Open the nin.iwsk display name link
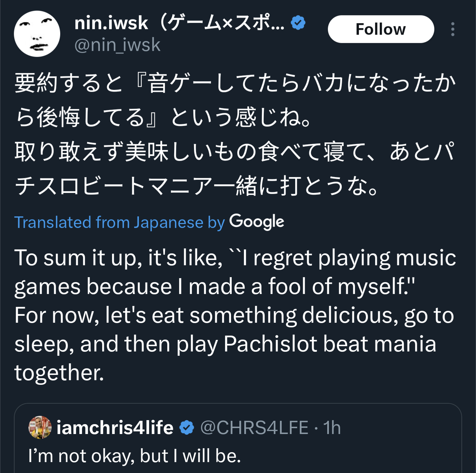 (179, 23)
